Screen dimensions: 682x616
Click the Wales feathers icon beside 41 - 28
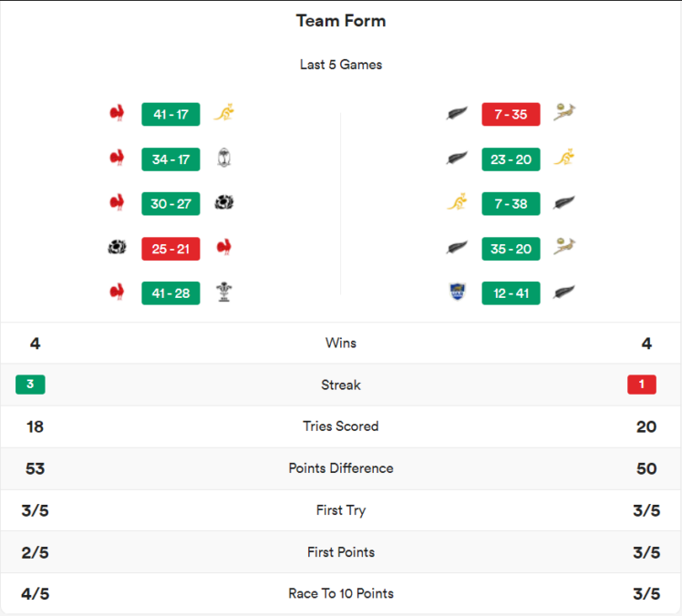click(x=224, y=293)
